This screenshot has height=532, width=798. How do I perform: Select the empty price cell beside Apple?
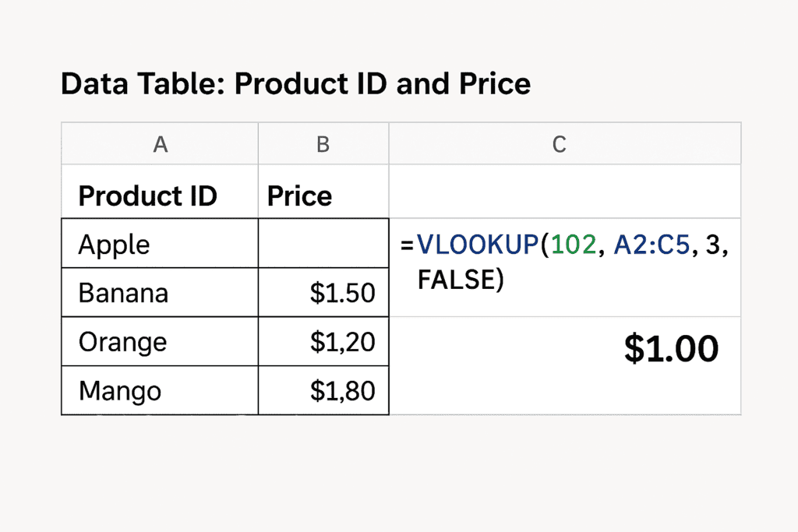[x=323, y=245]
